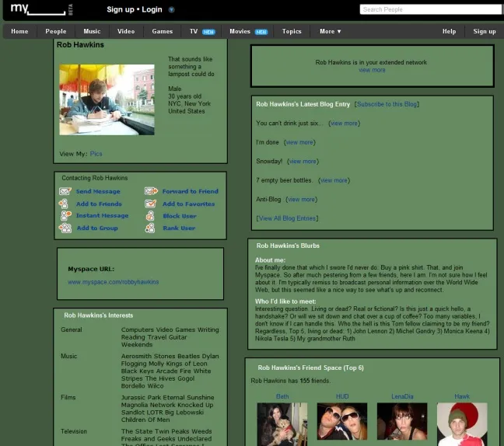
Task: Open the Movies tab
Action: (240, 31)
